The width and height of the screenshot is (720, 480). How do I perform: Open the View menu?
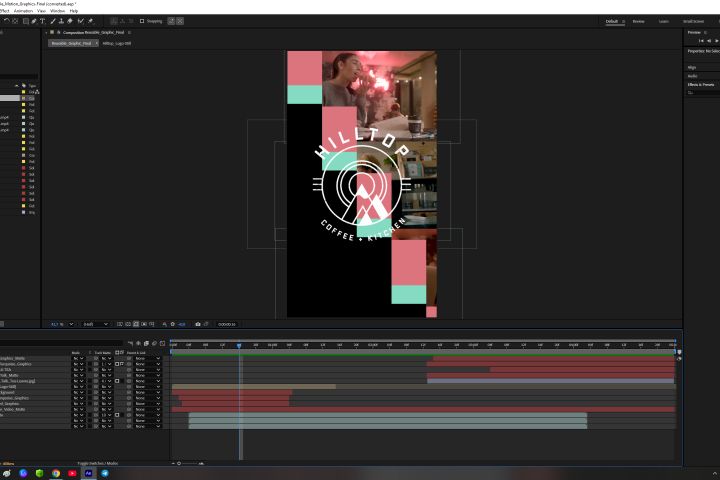(x=41, y=11)
